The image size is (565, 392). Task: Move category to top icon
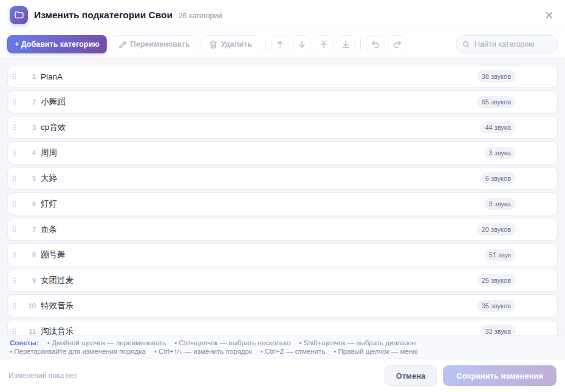pyautogui.click(x=324, y=44)
